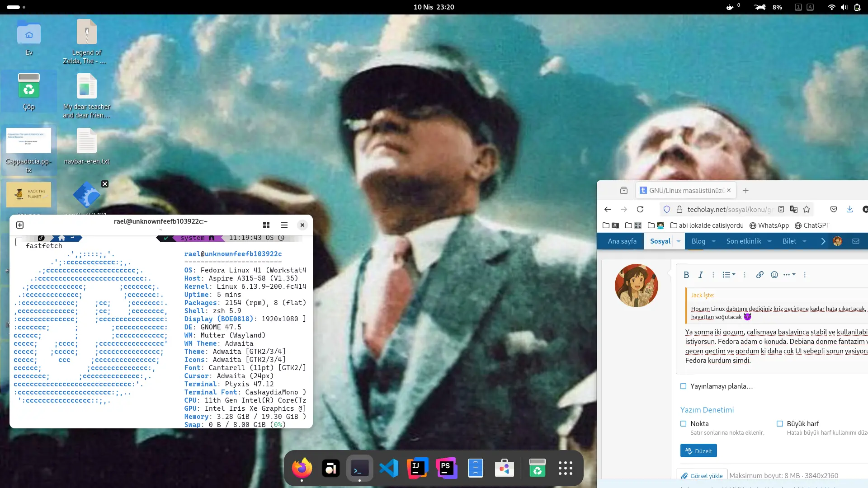Show all applications grid
Viewport: 868px width, 488px height.
pos(566,468)
